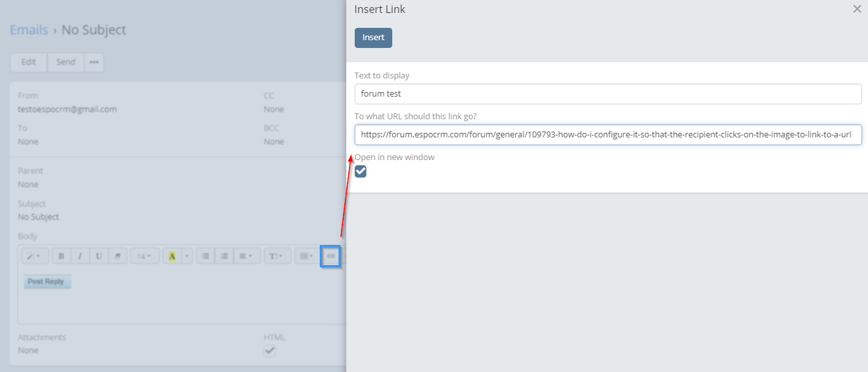This screenshot has height=372, width=868.
Task: Click the Send button
Action: point(65,62)
